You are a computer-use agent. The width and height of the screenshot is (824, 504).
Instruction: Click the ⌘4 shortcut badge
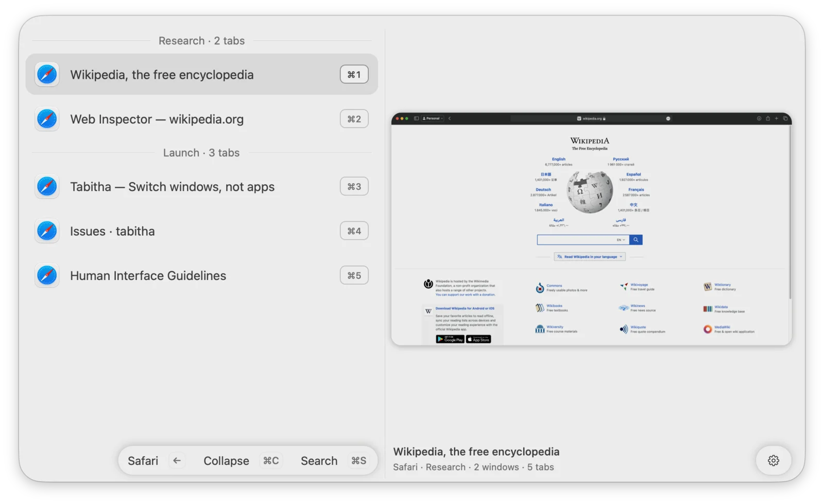[354, 231]
